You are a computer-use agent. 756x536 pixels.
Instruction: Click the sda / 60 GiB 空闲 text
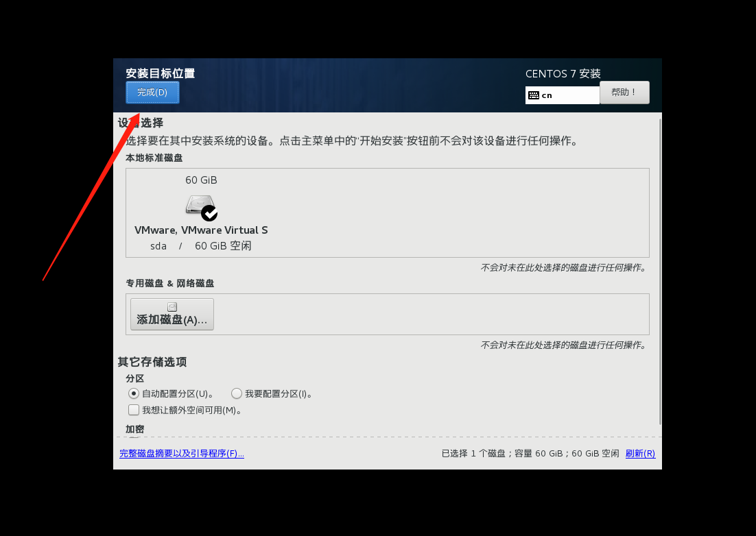click(x=201, y=245)
